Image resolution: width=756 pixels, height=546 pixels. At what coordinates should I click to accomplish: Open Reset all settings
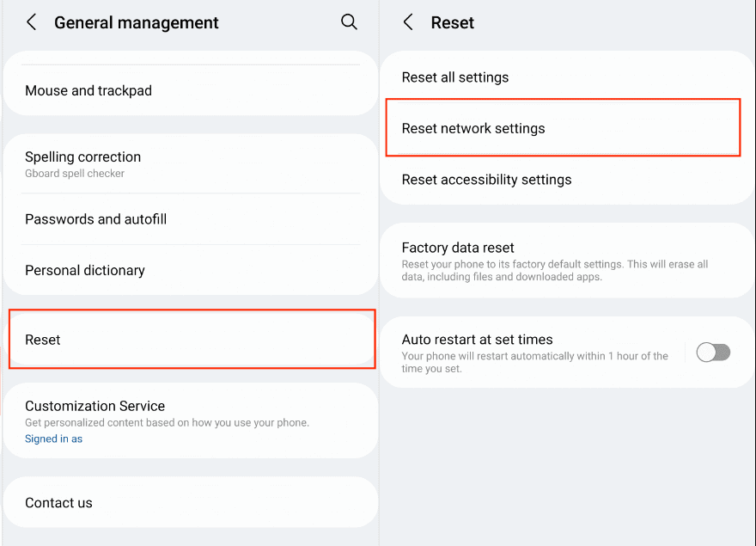[455, 77]
